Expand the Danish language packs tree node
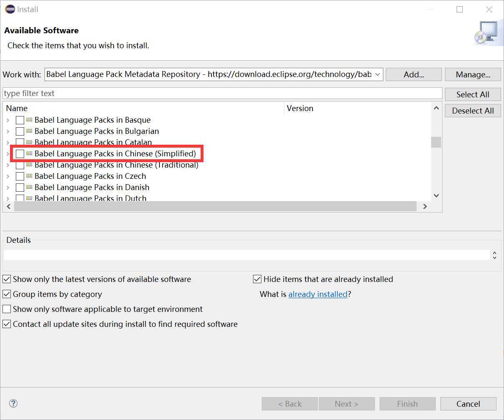This screenshot has width=504, height=420. 8,188
